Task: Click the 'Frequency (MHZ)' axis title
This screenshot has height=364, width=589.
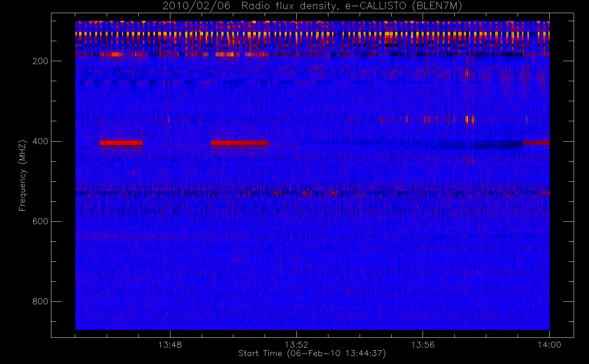Action: click(23, 175)
